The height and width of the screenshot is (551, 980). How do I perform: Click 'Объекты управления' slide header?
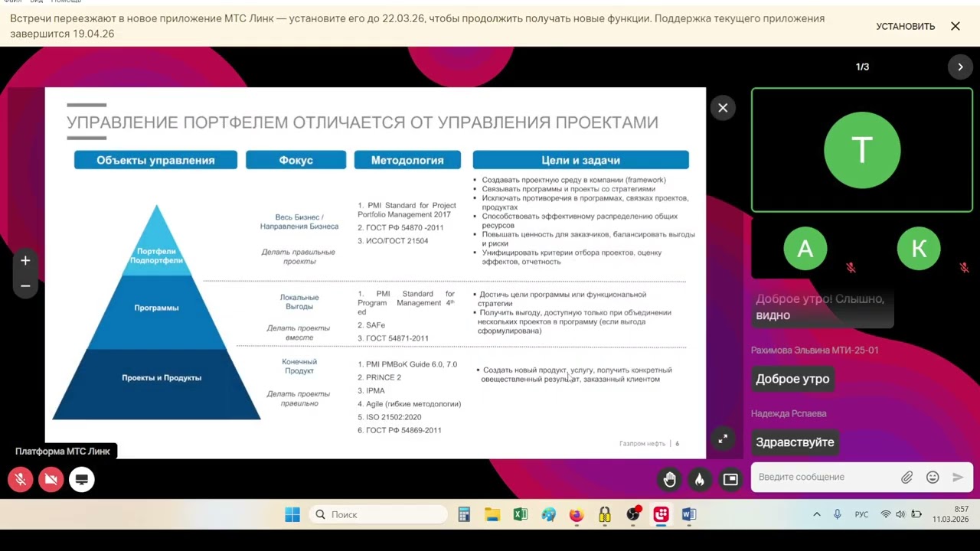155,160
